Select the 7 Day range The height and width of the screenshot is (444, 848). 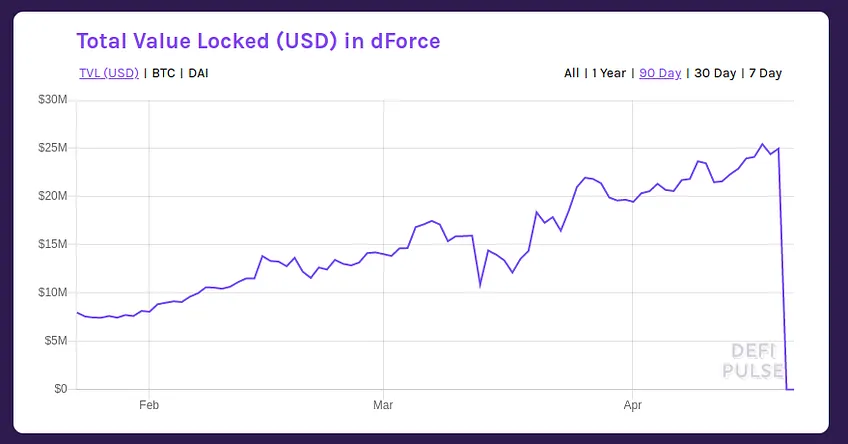coord(765,73)
